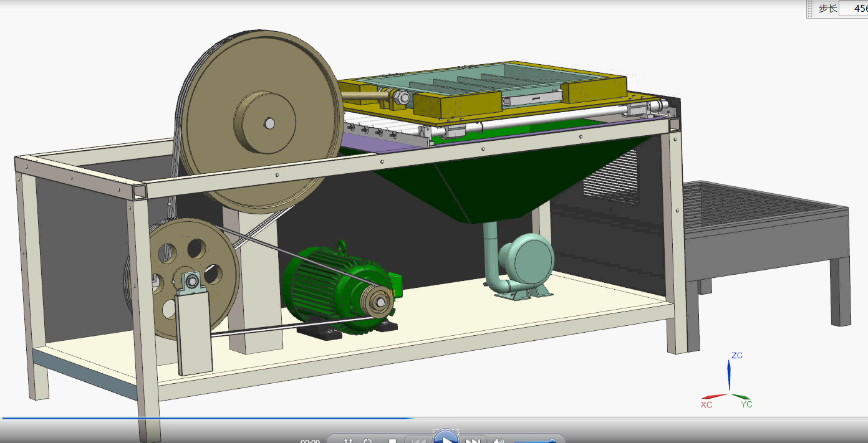Seek on the video progress bar
The width and height of the screenshot is (868, 443).
point(434,418)
